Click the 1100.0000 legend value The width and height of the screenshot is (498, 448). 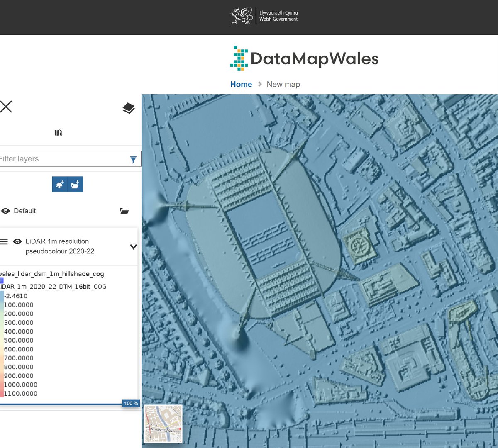coord(21,394)
